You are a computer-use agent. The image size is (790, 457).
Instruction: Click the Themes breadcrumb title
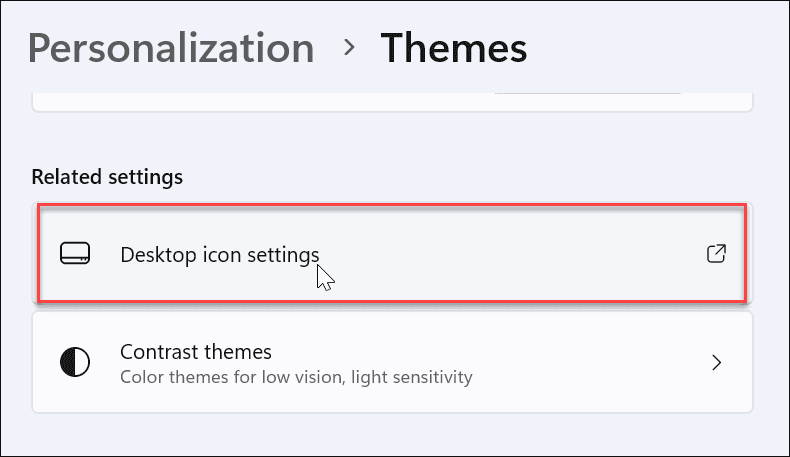453,48
